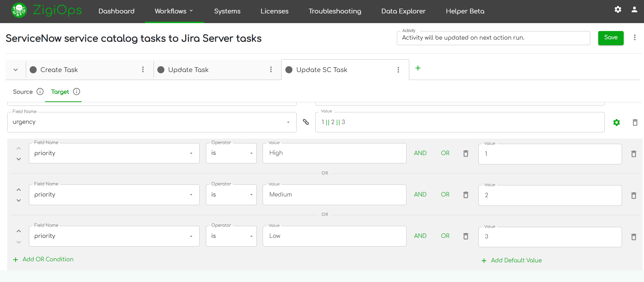This screenshot has height=282, width=644.
Task: Click the urgency value field 1 || 2 || 3
Action: click(x=460, y=122)
